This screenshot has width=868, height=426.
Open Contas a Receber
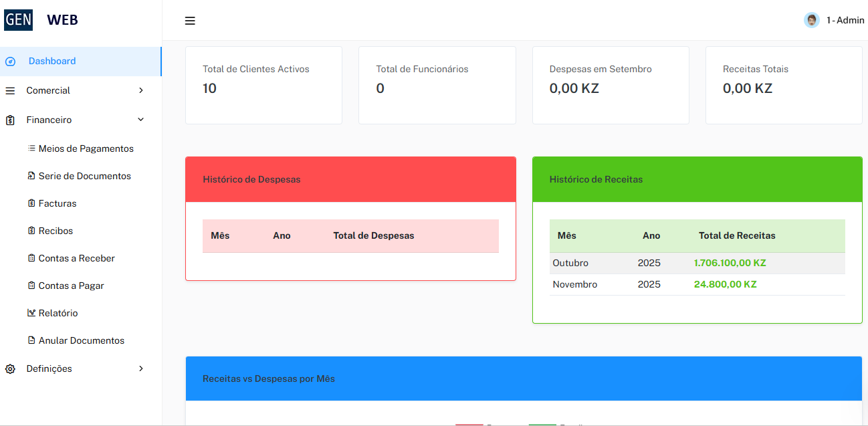[77, 258]
